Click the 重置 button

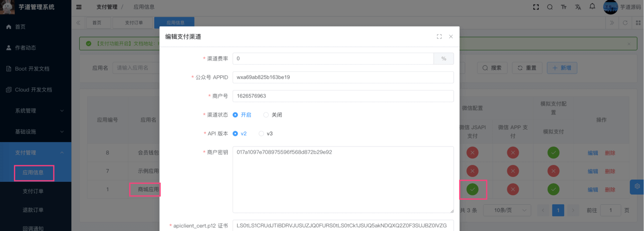click(527, 68)
